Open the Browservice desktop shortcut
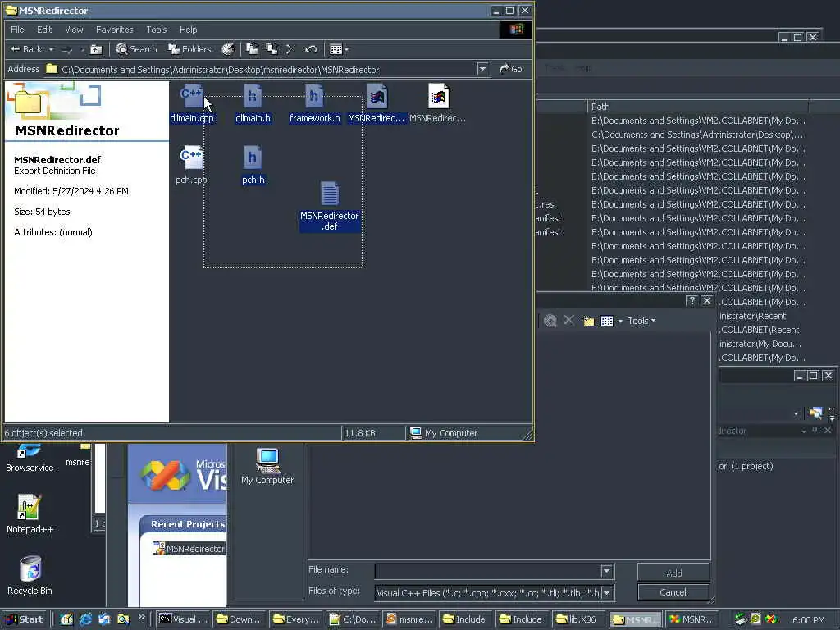Viewport: 840px width, 630px height. pyautogui.click(x=30, y=459)
